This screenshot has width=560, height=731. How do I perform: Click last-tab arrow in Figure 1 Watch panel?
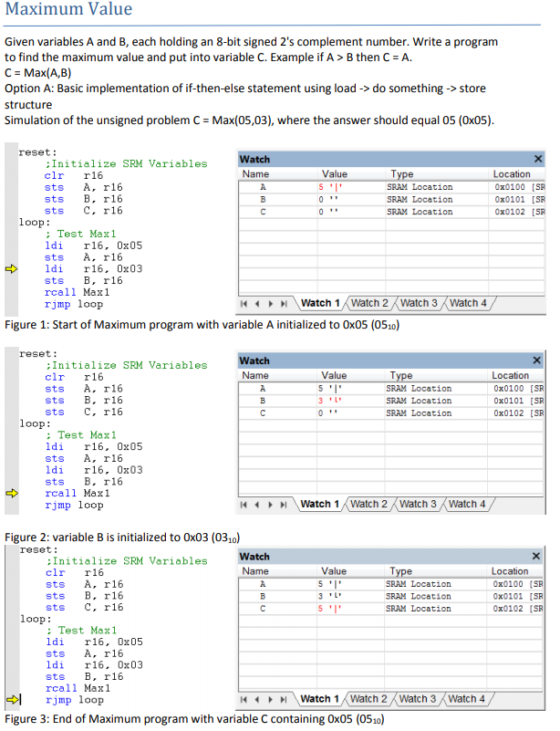(284, 304)
